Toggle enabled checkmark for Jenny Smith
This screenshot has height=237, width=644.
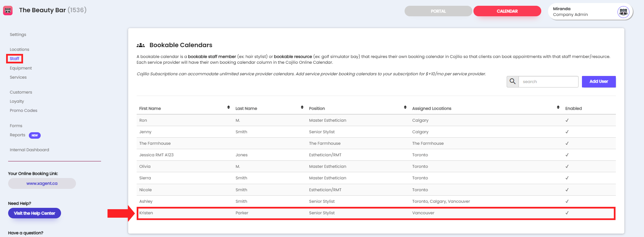pyautogui.click(x=567, y=132)
